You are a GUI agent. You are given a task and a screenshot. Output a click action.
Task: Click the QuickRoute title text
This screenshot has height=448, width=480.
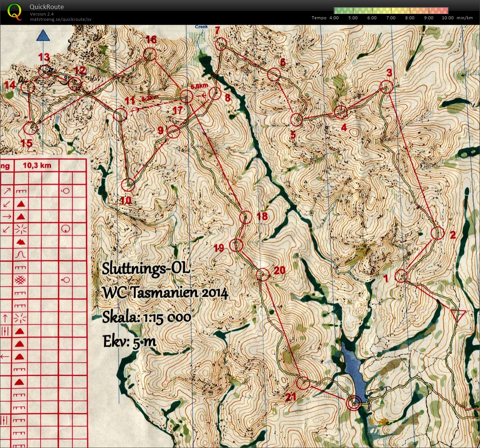[47, 7]
